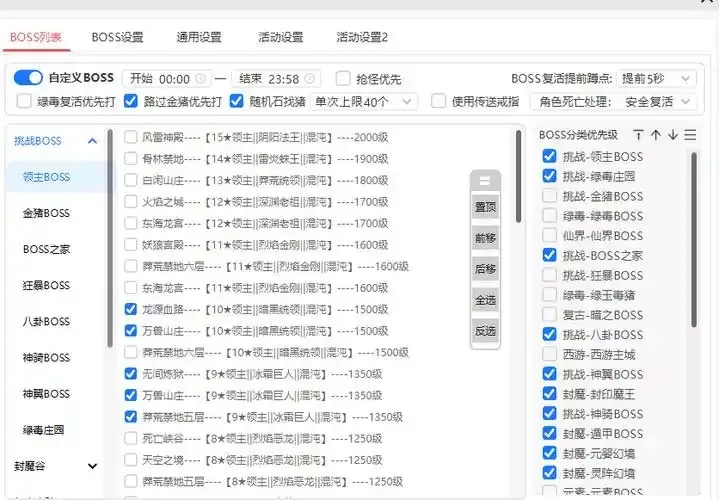This screenshot has height=500, width=719.
Task: Toggle 自定义BOSS switch
Action: 28,78
